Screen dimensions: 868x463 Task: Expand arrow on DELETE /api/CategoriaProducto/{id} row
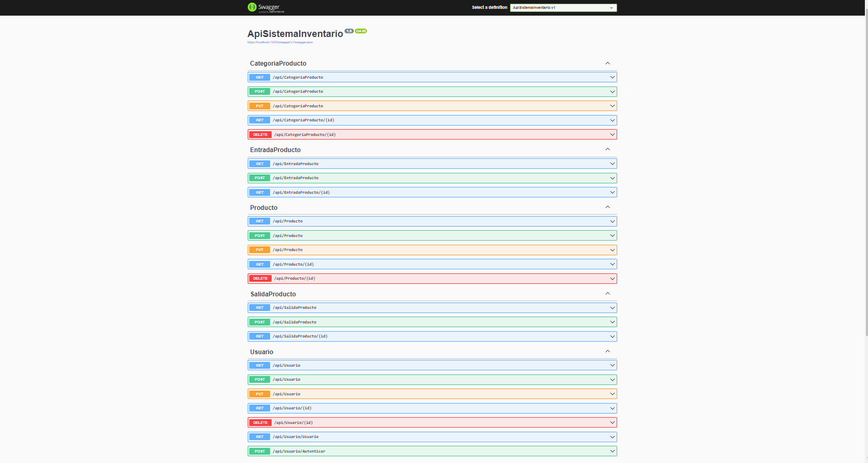(612, 134)
